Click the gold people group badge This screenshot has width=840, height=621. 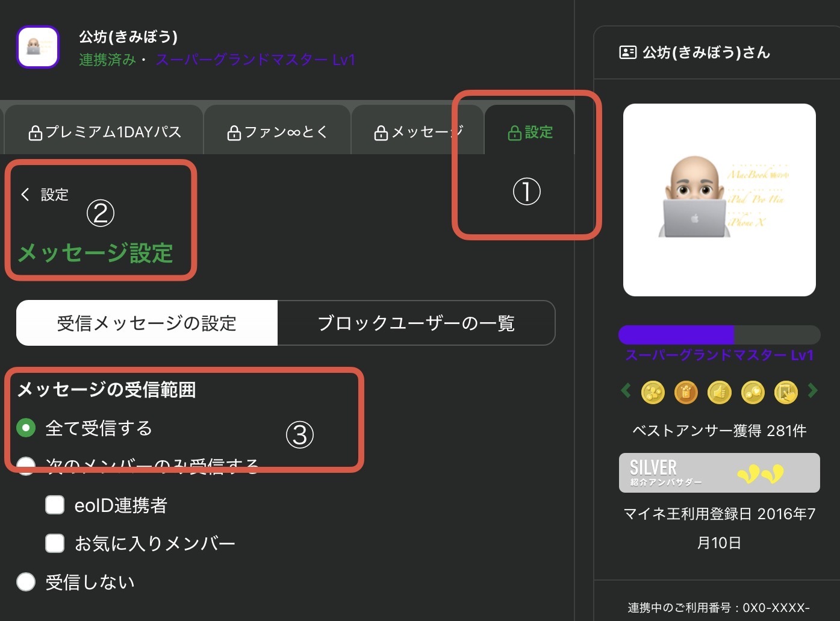coord(653,392)
